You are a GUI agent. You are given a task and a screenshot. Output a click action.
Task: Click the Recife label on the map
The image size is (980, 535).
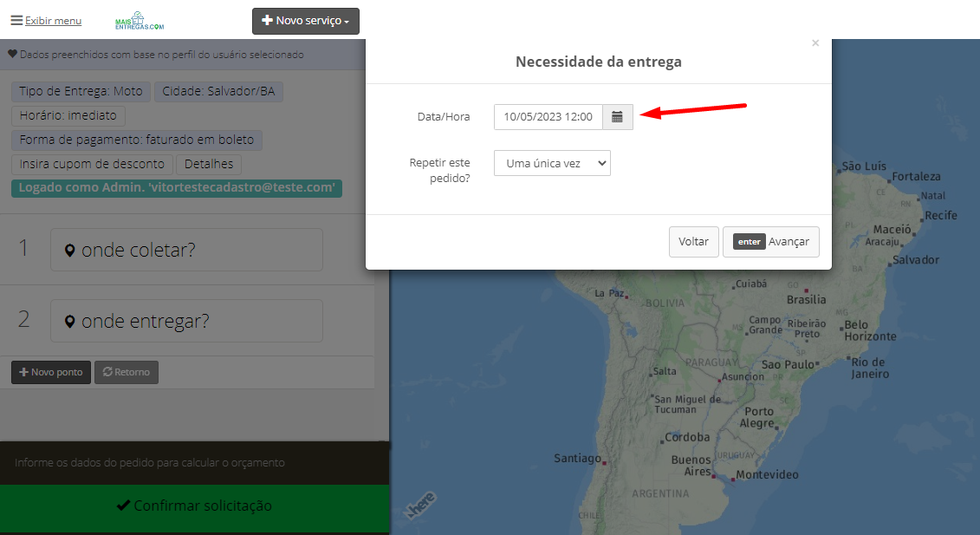pos(941,215)
